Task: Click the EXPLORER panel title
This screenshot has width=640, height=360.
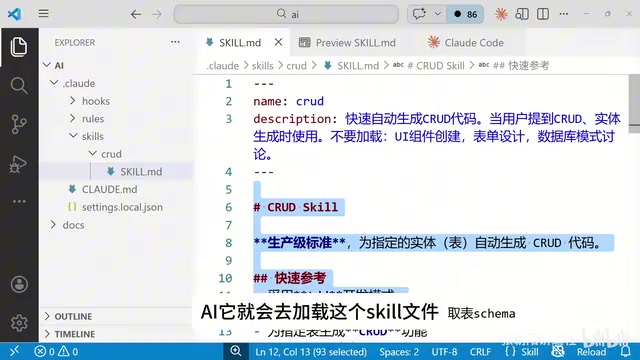Action: (x=75, y=42)
